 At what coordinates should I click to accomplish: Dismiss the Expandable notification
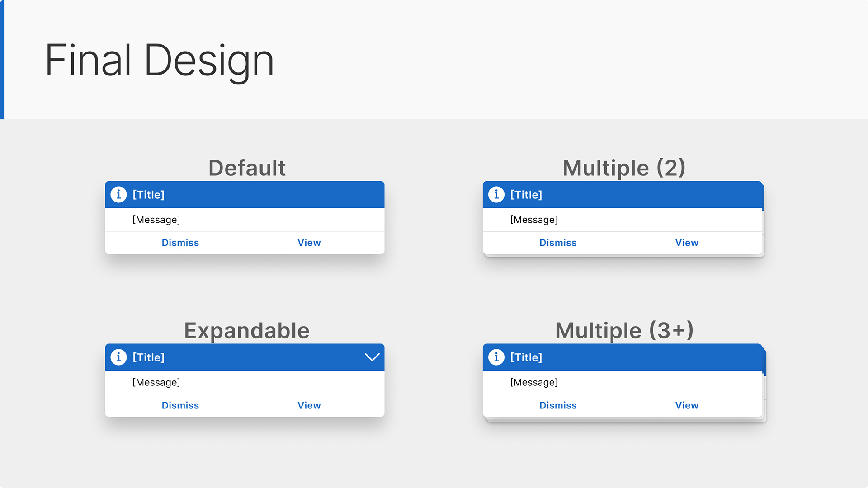(180, 405)
